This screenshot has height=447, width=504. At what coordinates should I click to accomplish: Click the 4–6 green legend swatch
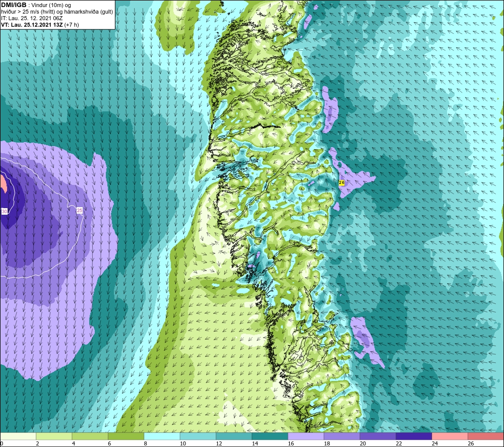90,436
